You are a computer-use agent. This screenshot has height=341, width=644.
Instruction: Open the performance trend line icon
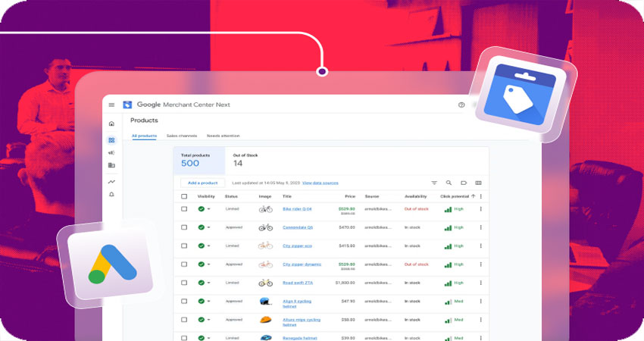click(111, 182)
